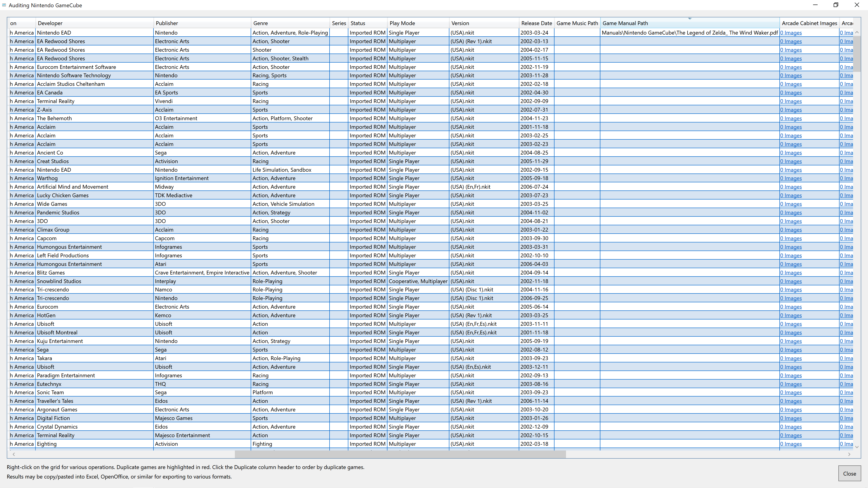Select the 'Action, Platform, Shooter' genre cell
This screenshot has height=488, width=868.
290,118
